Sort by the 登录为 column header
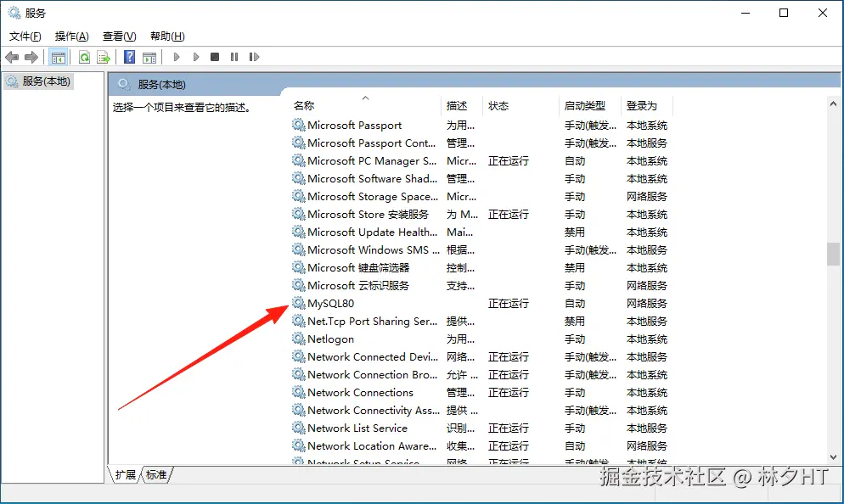The width and height of the screenshot is (844, 504). (x=647, y=105)
